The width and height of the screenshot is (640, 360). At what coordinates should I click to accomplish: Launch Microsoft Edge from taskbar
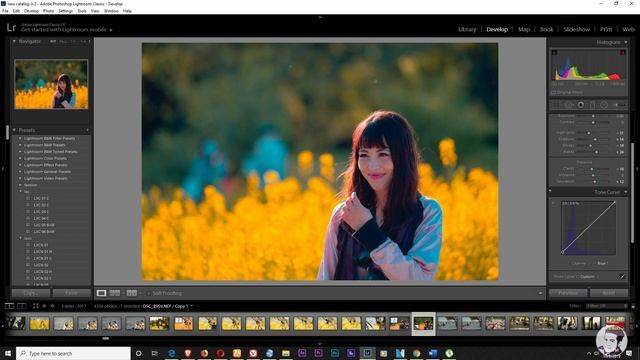tap(172, 353)
